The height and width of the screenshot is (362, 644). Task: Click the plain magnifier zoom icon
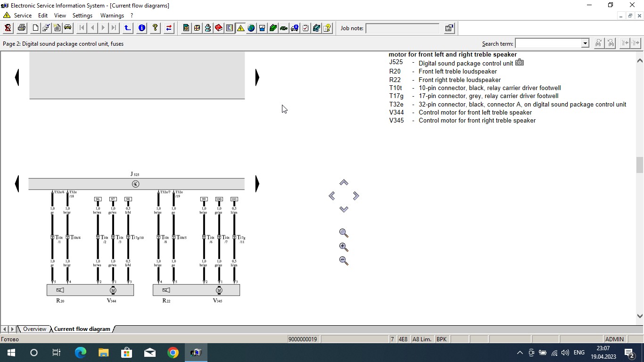point(344,233)
